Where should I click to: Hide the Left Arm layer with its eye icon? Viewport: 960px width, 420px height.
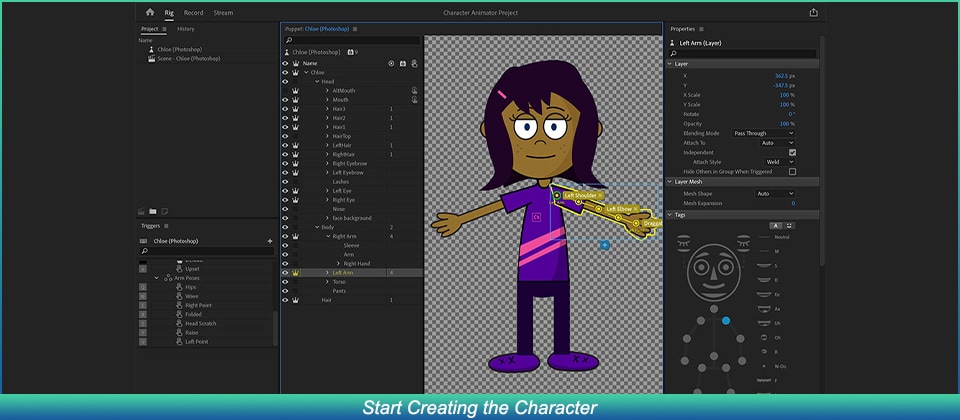coord(285,272)
